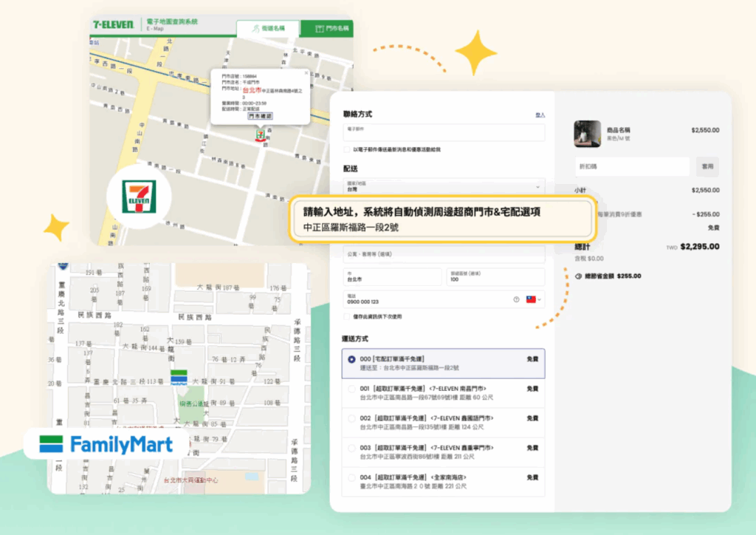Select shipping option 003 7-ELEVEN pickup
This screenshot has width=756, height=535.
point(444,452)
